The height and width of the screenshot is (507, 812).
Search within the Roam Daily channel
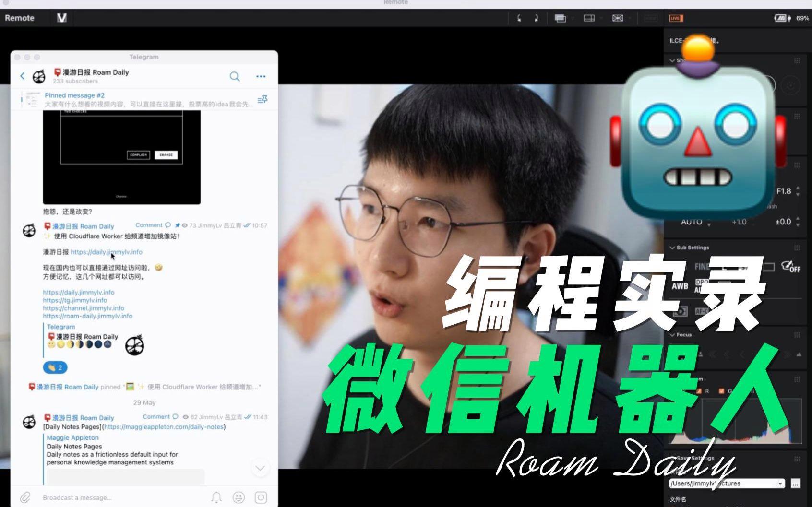point(235,76)
